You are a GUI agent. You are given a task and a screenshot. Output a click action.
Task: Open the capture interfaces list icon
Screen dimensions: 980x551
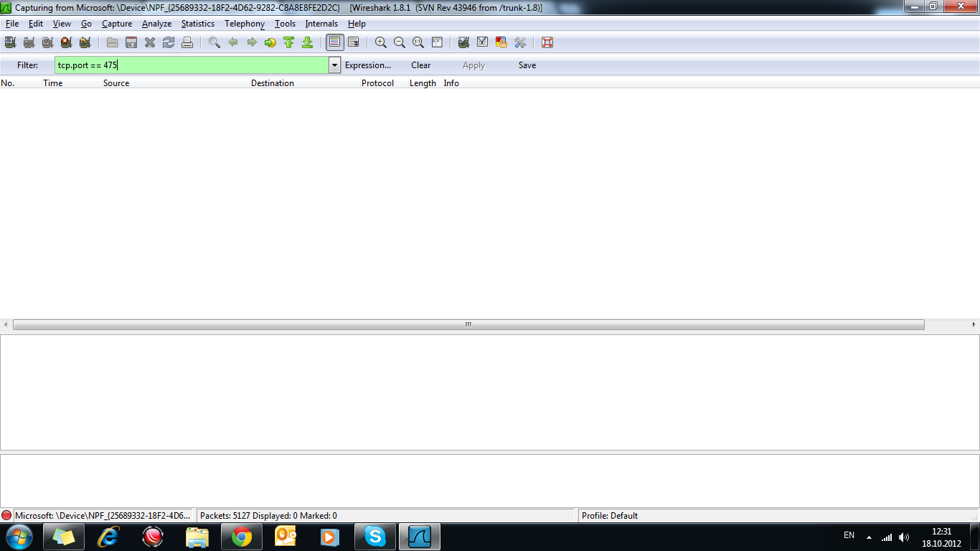pyautogui.click(x=10, y=42)
